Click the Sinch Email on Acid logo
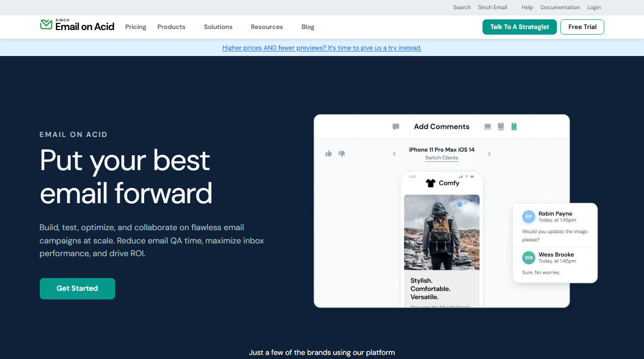Viewport: 644px width, 359px height. click(77, 25)
